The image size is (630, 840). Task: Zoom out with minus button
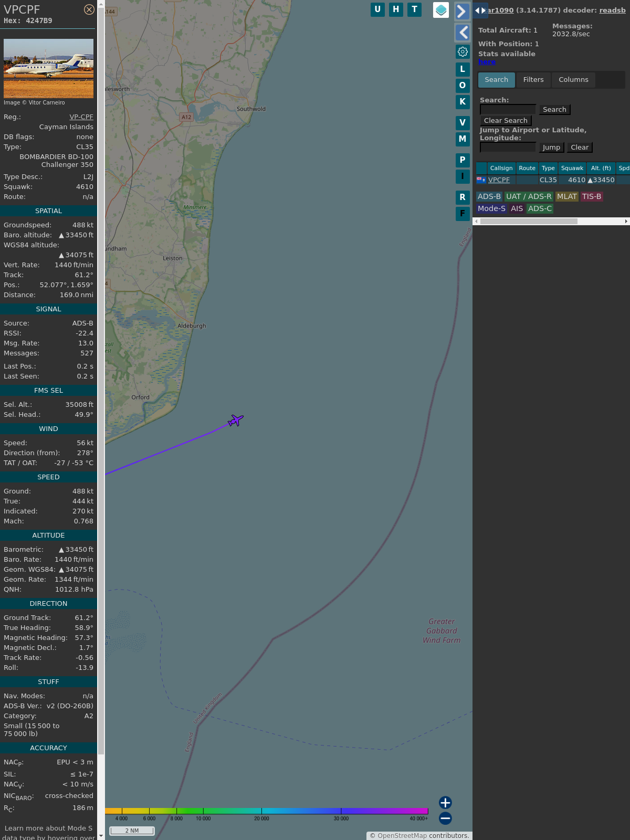pos(445,818)
